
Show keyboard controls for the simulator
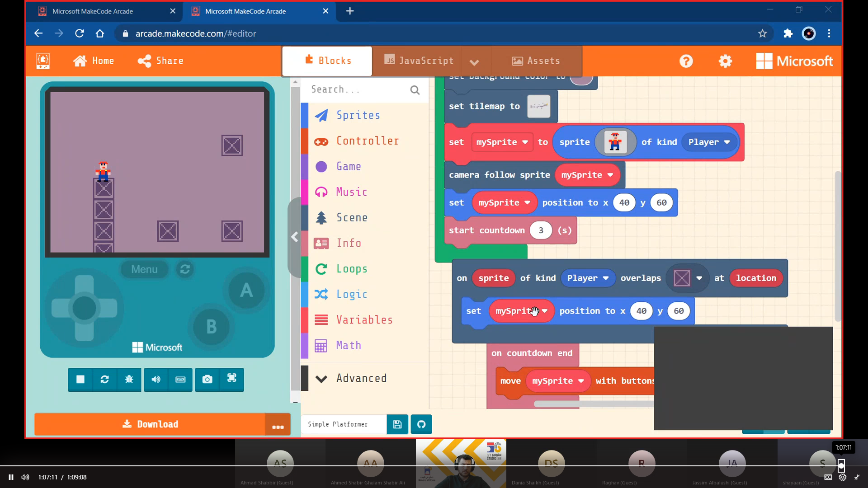pos(180,379)
